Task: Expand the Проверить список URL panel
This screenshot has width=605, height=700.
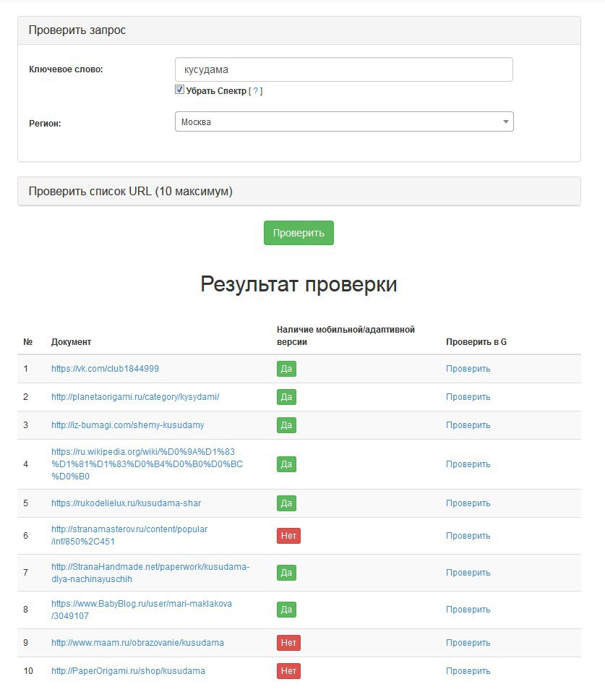Action: (299, 192)
